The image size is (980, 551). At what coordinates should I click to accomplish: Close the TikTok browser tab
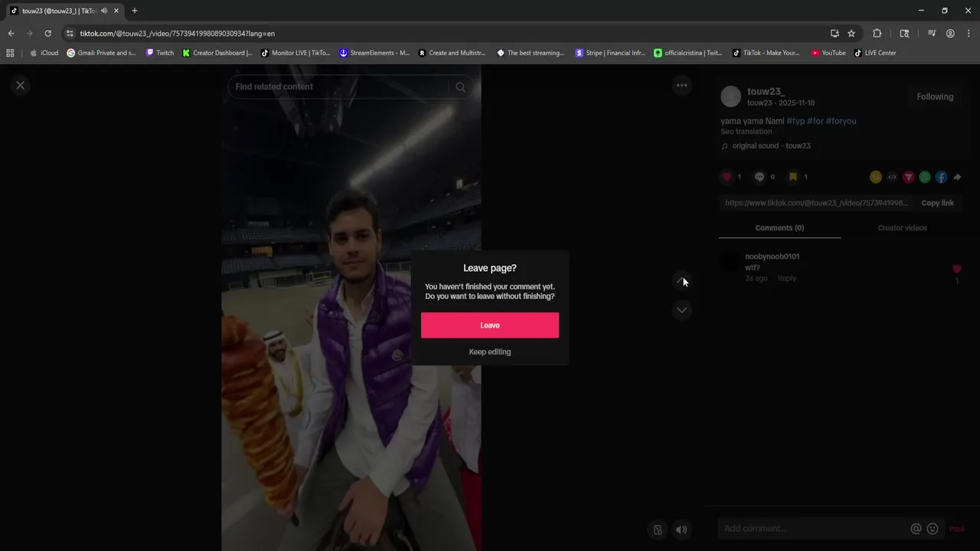click(116, 11)
